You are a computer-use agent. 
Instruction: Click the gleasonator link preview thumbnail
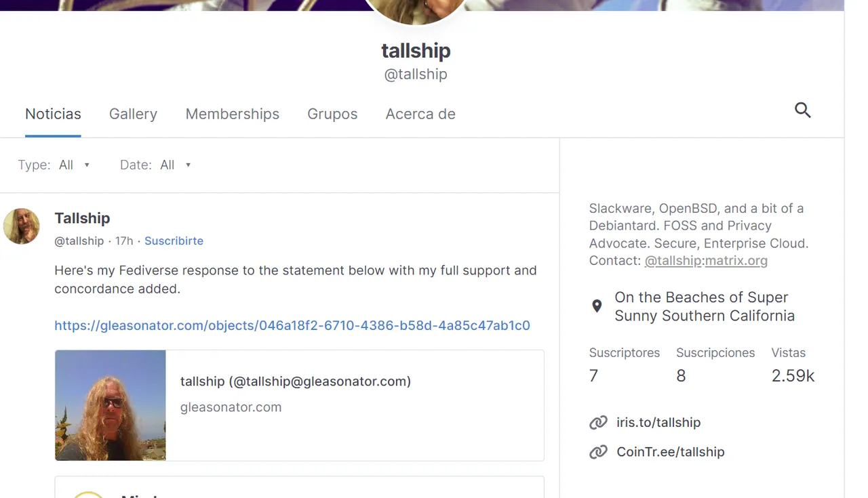(x=111, y=405)
